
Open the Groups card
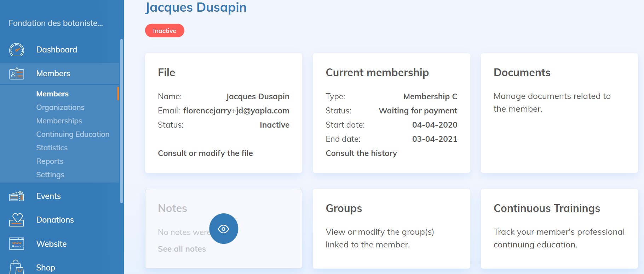tap(391, 229)
